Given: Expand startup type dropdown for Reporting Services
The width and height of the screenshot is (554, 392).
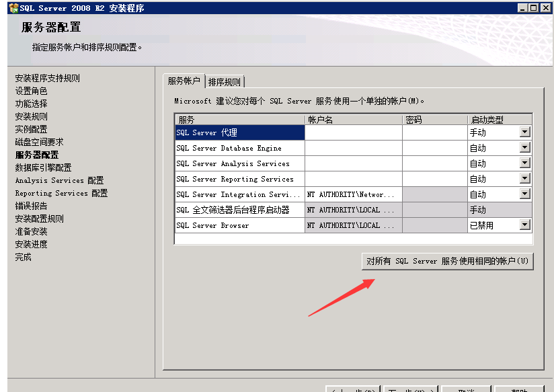Looking at the screenshot, I should [525, 178].
